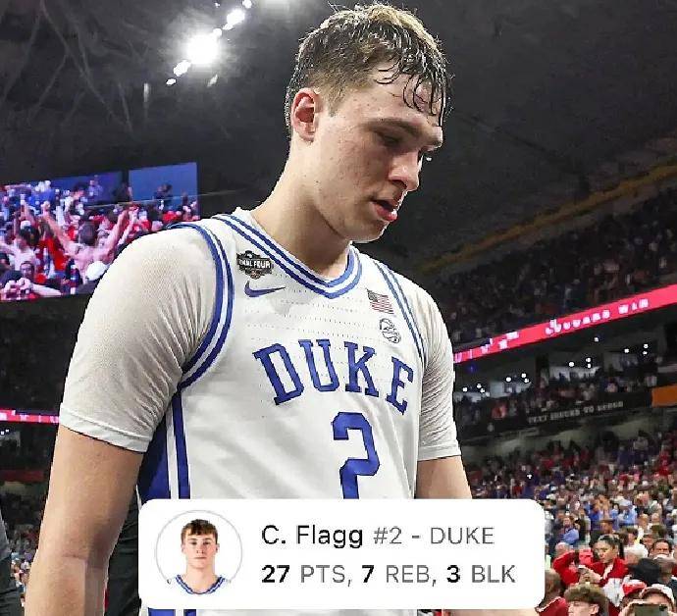Click the bright arena spotlight cluster
Viewport: 677px width, 616px height.
pos(206,44)
